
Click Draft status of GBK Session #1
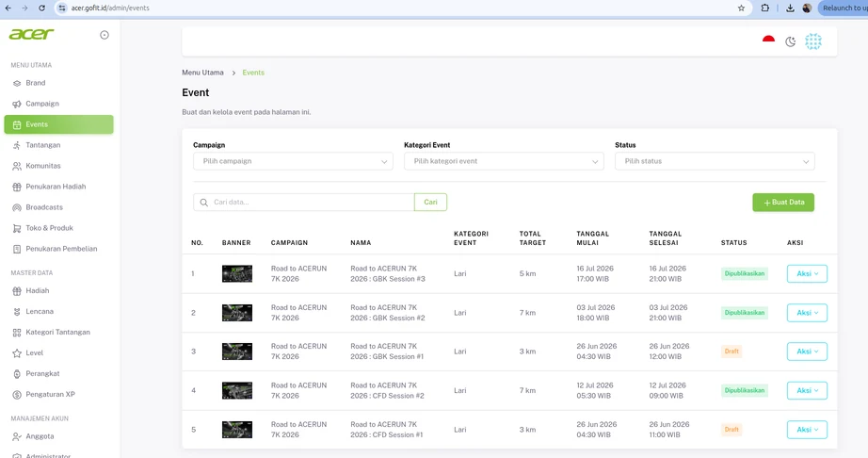tap(731, 352)
